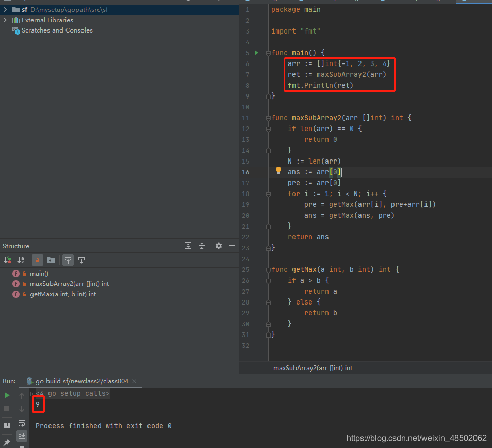492x448 pixels.
Task: Click line number 19 in gutter
Action: coord(245,205)
